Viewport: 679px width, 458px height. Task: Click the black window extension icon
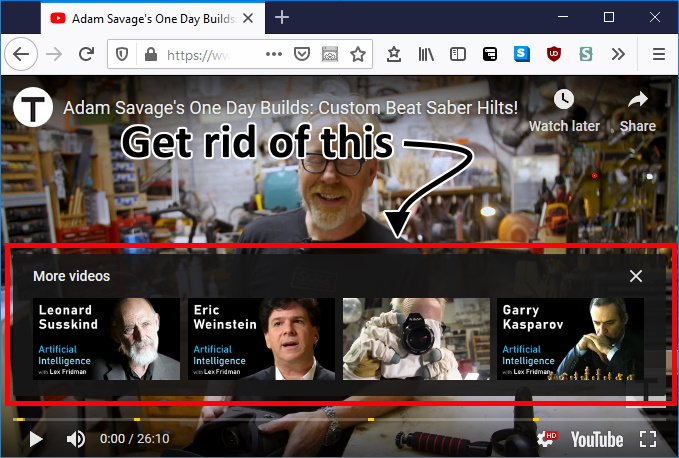[x=490, y=54]
